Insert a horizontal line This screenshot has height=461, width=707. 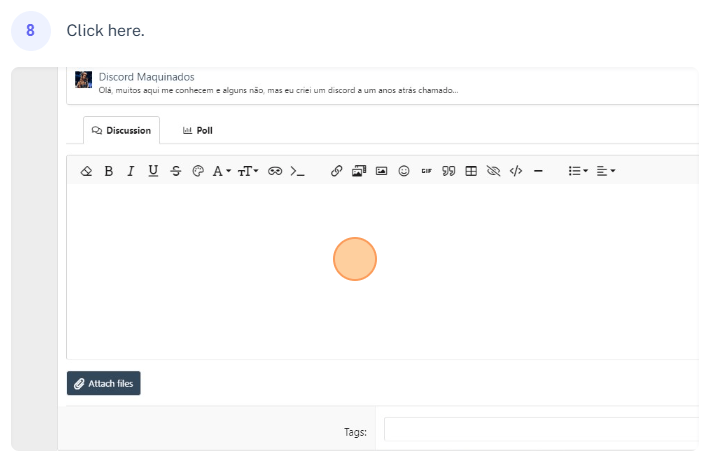538,171
